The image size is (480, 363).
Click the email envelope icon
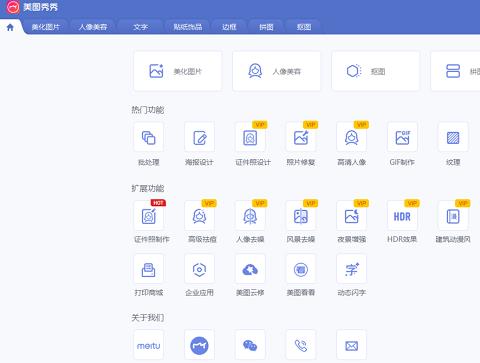(x=351, y=345)
